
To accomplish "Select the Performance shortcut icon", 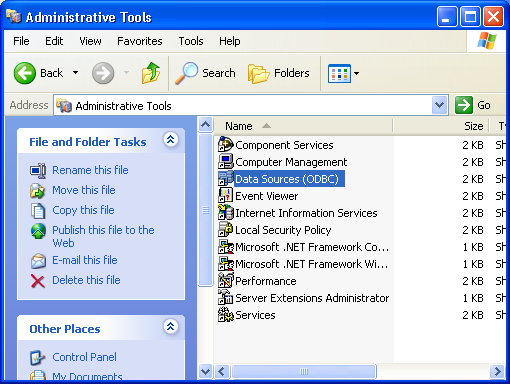I will [x=226, y=281].
